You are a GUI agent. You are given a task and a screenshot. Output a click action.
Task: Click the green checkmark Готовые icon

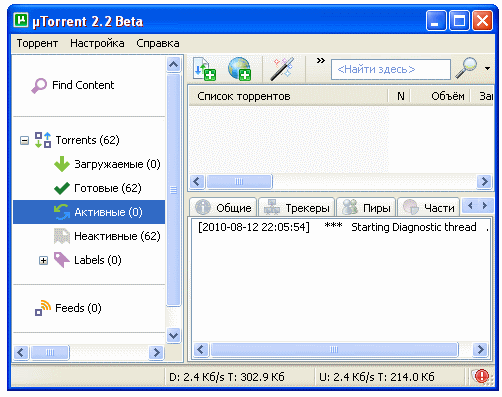click(x=62, y=188)
